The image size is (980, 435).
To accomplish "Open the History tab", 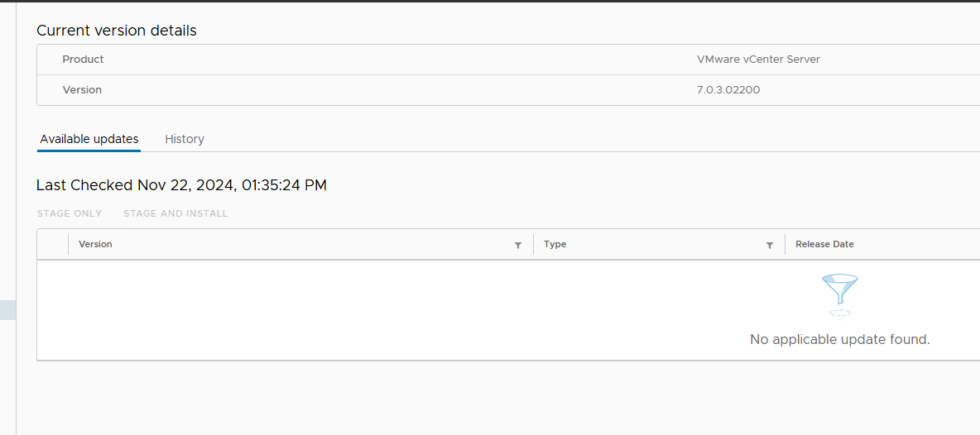I will (x=185, y=139).
